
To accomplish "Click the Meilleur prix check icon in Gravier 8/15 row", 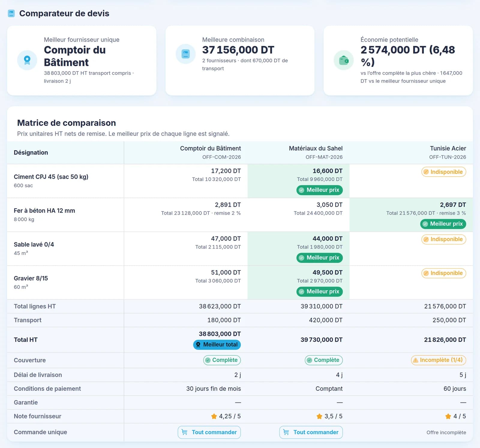I will tap(301, 292).
